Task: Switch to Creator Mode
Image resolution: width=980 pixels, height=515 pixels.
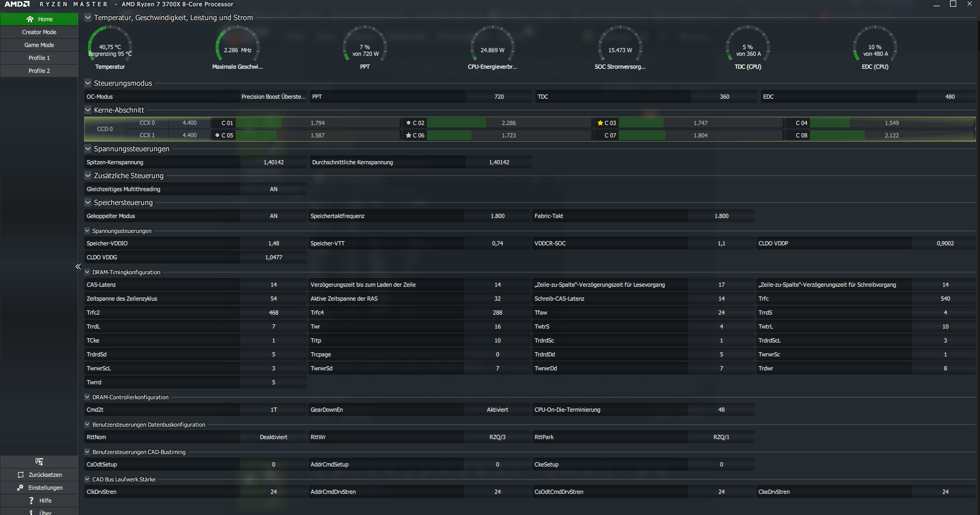Action: click(39, 32)
